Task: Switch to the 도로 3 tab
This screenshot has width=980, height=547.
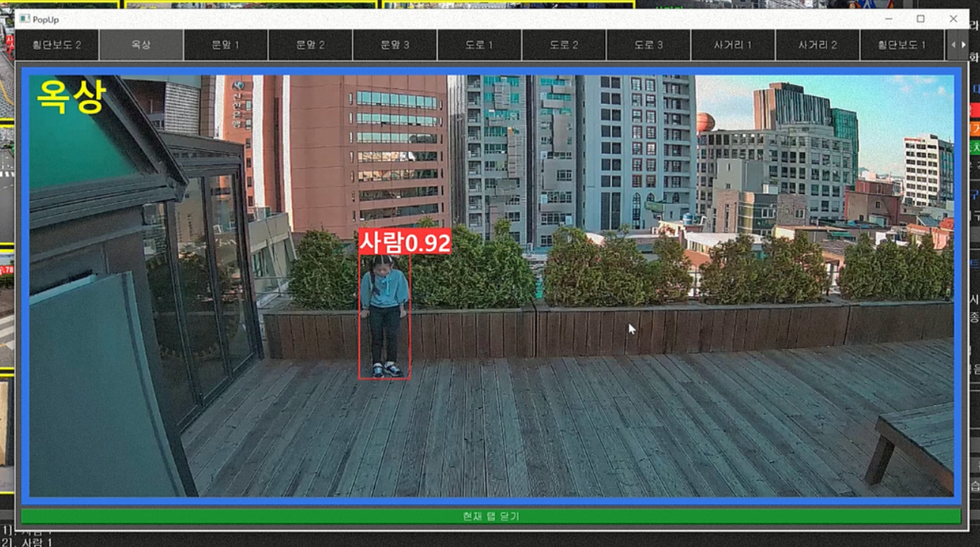Action: tap(648, 44)
